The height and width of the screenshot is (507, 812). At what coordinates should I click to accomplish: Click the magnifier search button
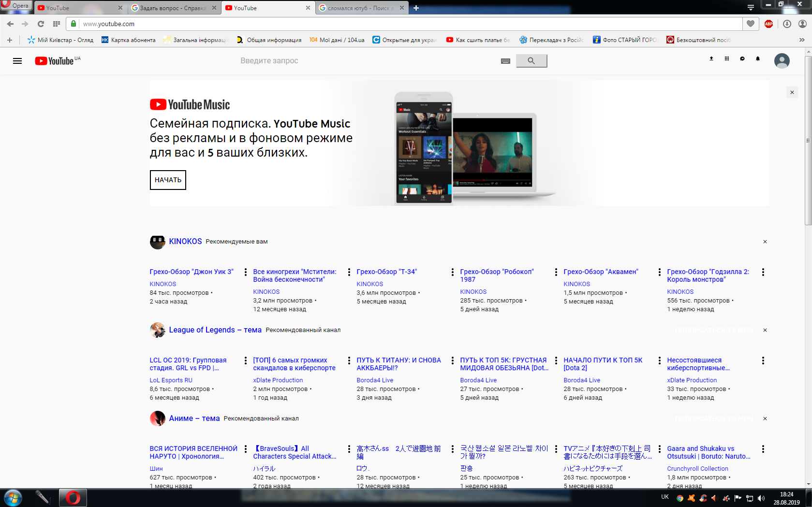pyautogui.click(x=531, y=61)
